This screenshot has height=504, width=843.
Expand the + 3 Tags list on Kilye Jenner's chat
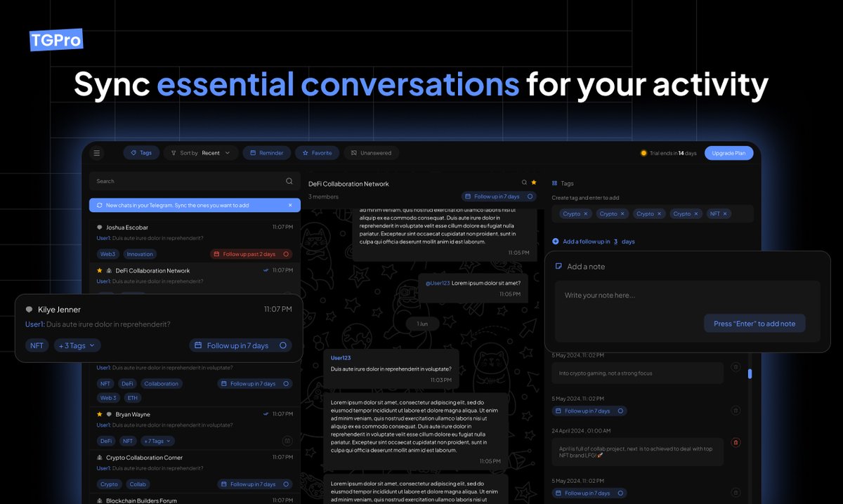click(x=77, y=345)
